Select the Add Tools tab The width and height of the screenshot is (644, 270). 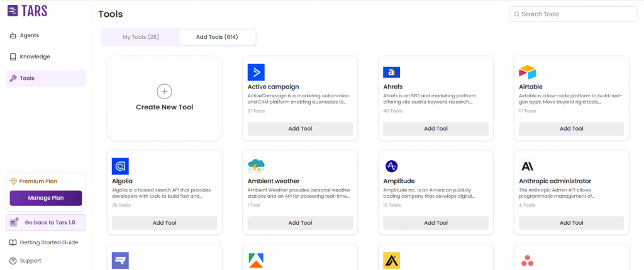tap(217, 37)
